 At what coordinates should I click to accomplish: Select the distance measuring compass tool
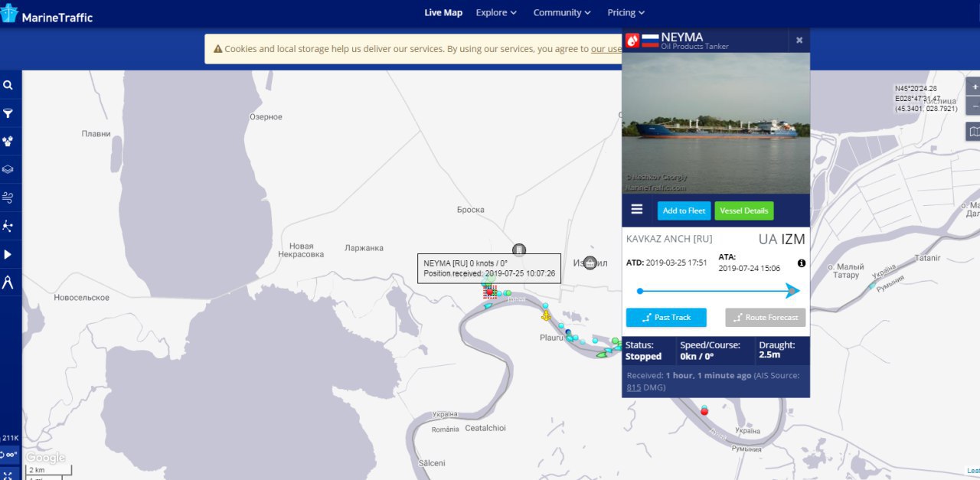click(x=8, y=282)
